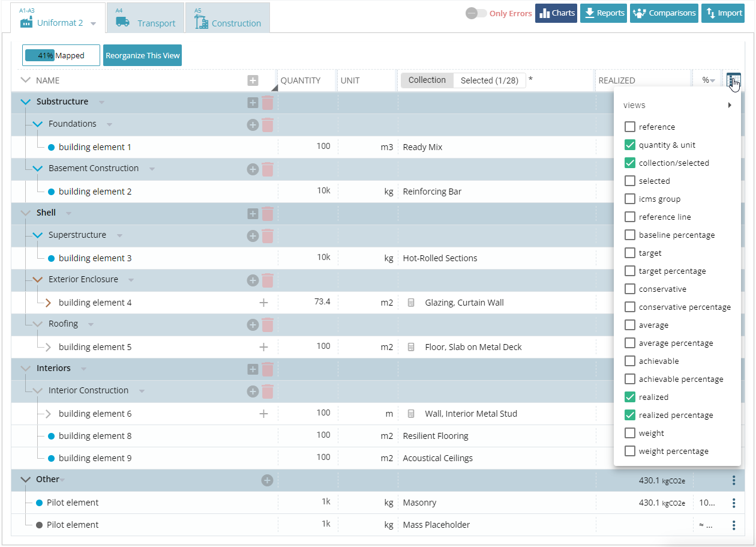756x547 pixels.
Task: Click plus sign next to building element 5
Action: pos(263,347)
